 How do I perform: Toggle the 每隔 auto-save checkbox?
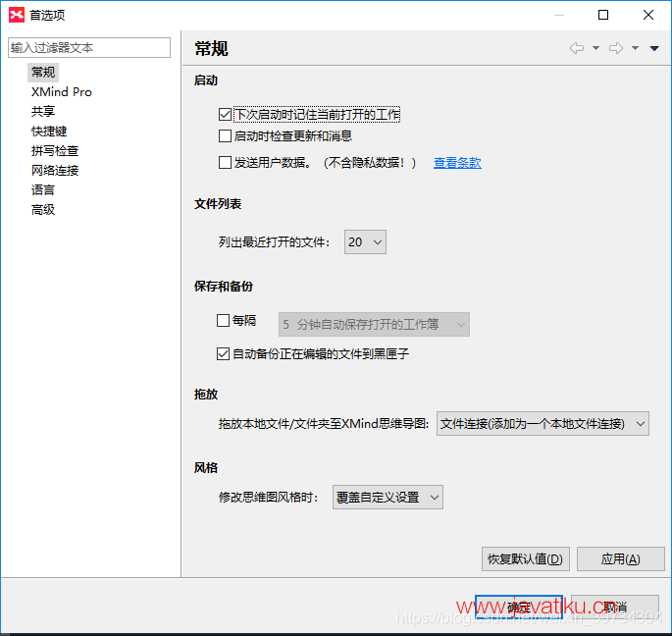(x=223, y=320)
